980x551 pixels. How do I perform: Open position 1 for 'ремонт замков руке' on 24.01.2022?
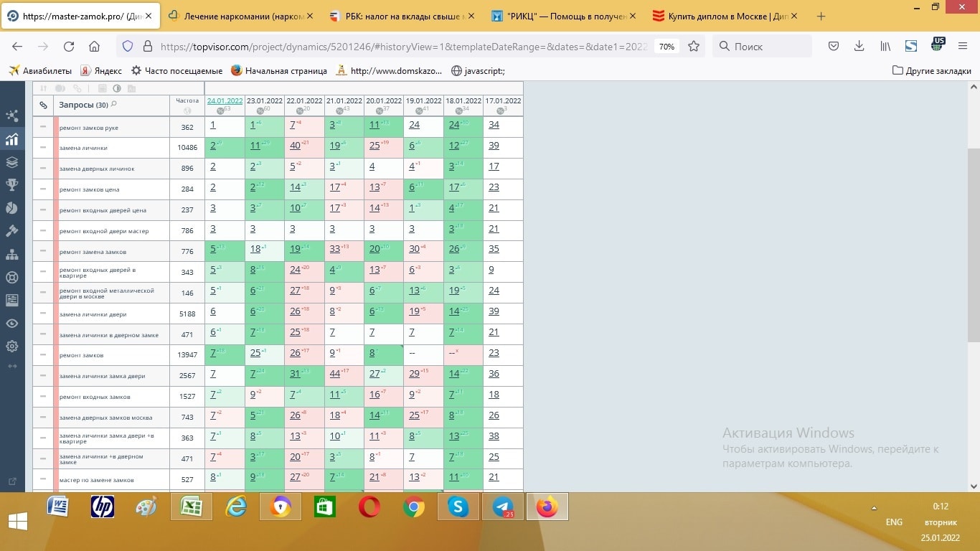point(213,125)
